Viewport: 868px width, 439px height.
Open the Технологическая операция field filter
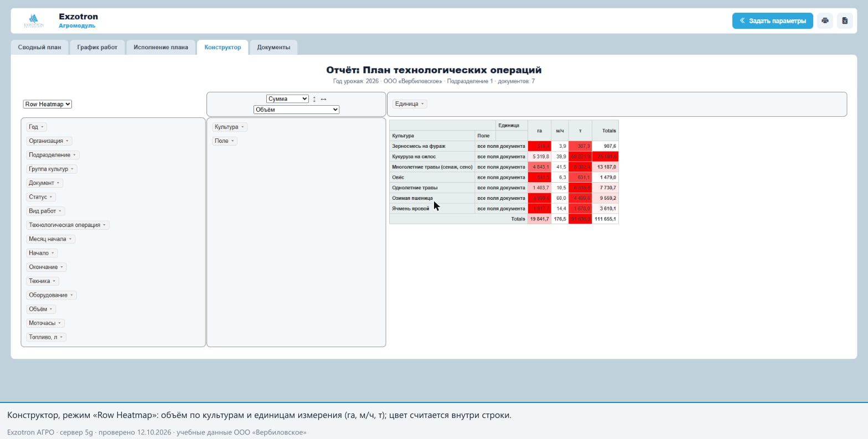pos(105,225)
